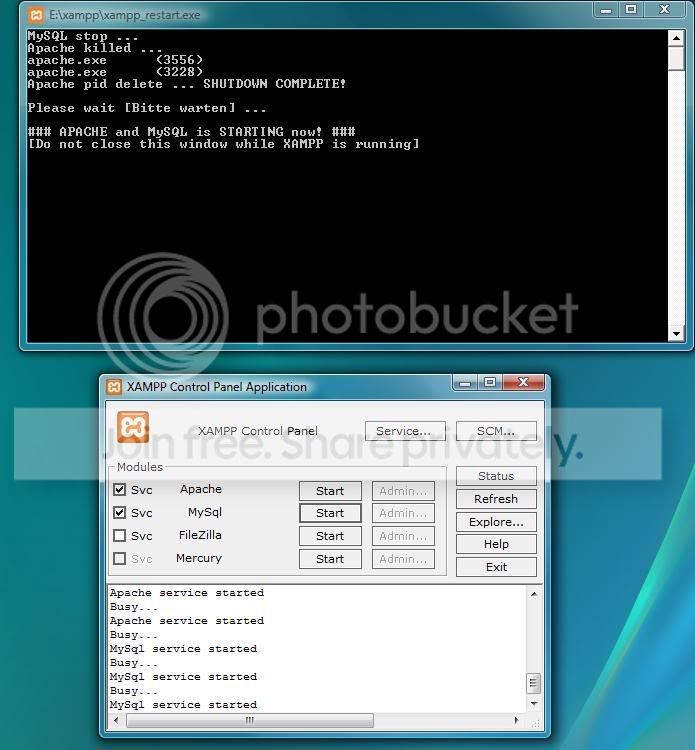Click 'SHUTDOWN COMPLETE!' text in console
Viewport: 695px width, 750px height.
coord(275,84)
